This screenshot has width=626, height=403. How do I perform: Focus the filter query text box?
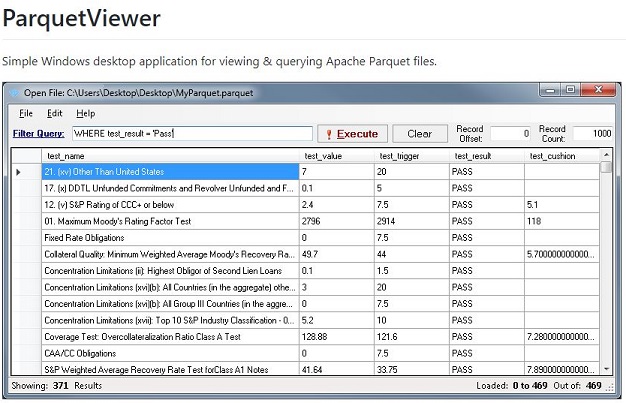click(x=192, y=133)
